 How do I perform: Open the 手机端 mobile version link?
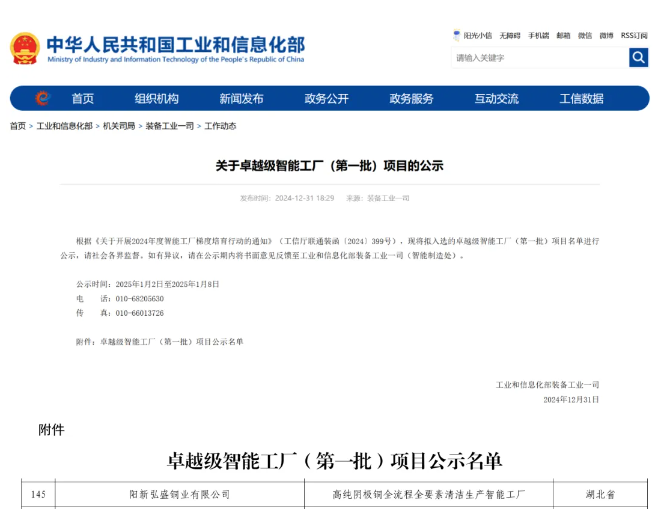click(539, 35)
